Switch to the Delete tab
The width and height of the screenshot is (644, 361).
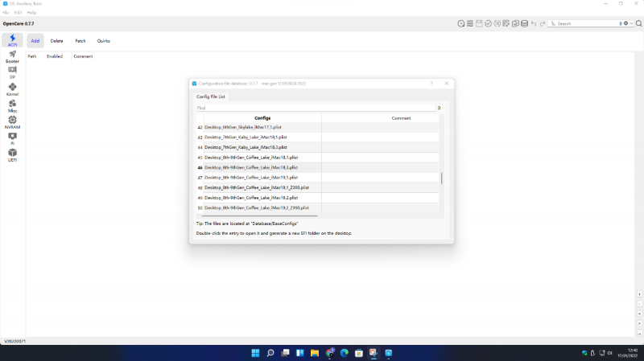tap(56, 41)
